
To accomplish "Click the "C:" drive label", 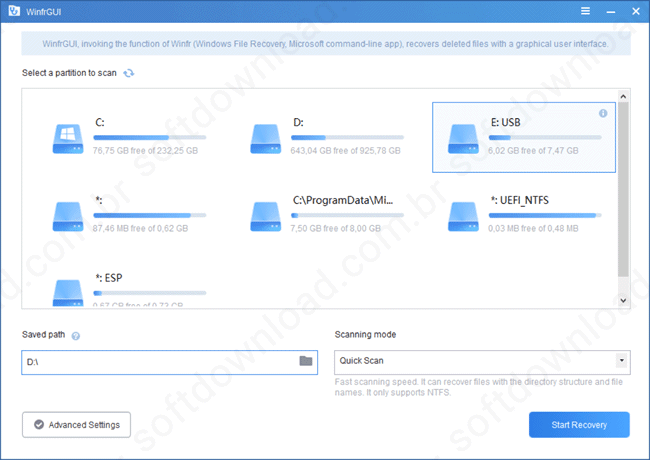I will pos(100,122).
